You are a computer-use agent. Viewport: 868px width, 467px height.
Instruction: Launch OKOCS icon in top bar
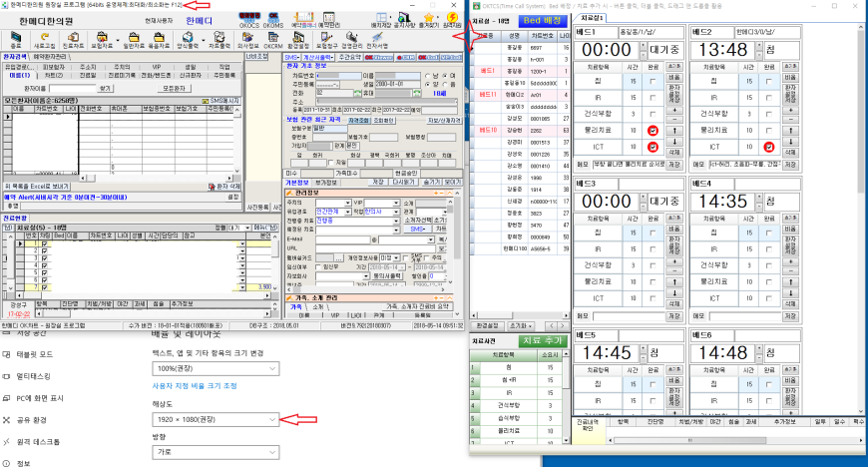pos(249,20)
